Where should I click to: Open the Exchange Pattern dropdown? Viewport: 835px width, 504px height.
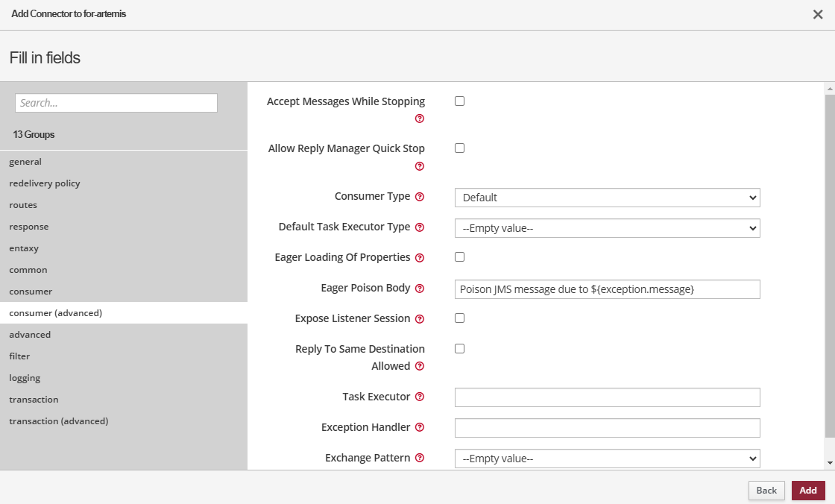(607, 459)
